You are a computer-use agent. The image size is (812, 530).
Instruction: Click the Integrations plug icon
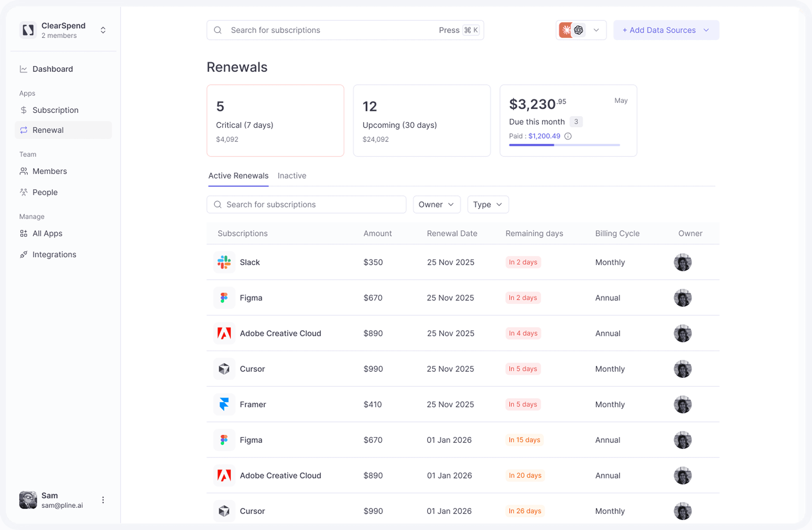tap(24, 254)
